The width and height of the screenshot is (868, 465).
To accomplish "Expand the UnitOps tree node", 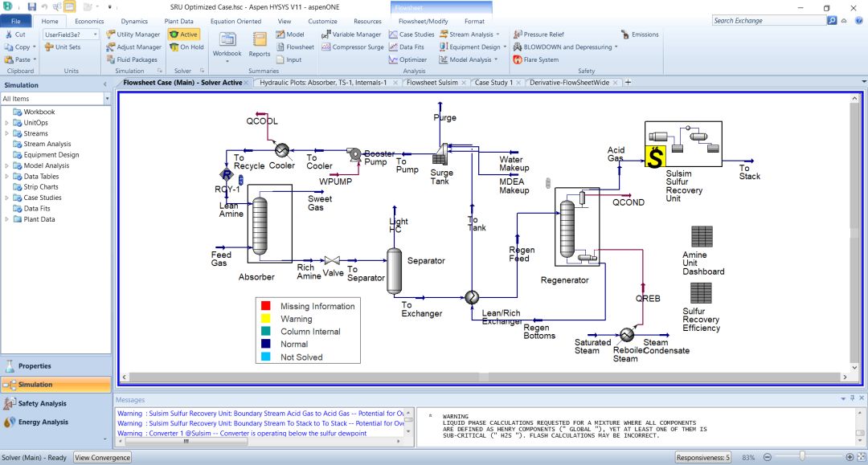I will (6, 123).
